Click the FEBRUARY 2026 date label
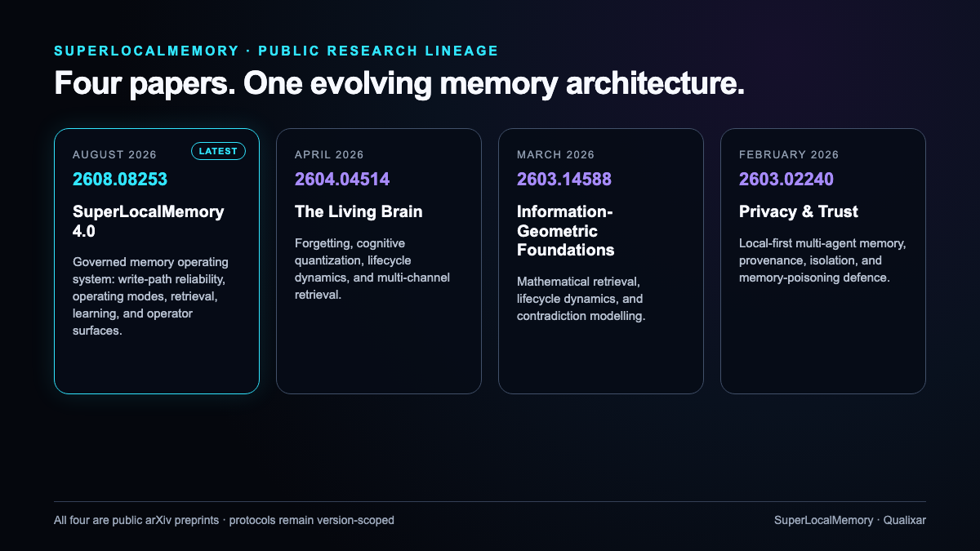This screenshot has height=551, width=980. [789, 154]
